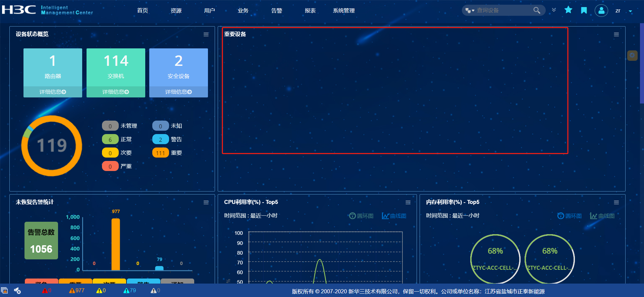644x297 pixels.
Task: Click the orange major alarm count 977
Action: [77, 290]
